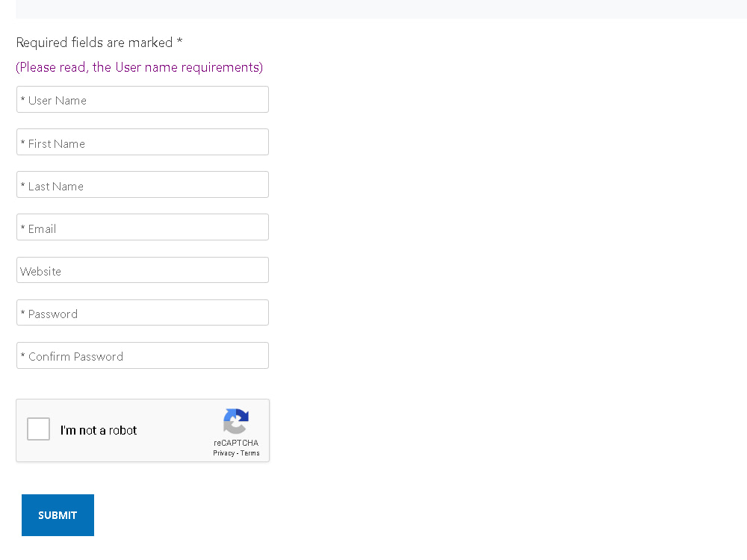The width and height of the screenshot is (747, 560).
Task: Click the 'I'm not a robot' label
Action: click(x=99, y=431)
